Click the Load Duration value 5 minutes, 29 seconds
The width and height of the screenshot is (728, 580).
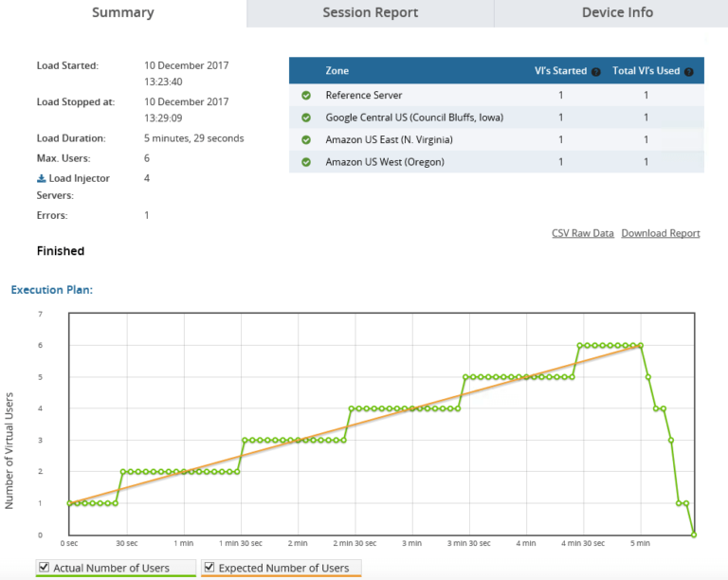pos(193,138)
